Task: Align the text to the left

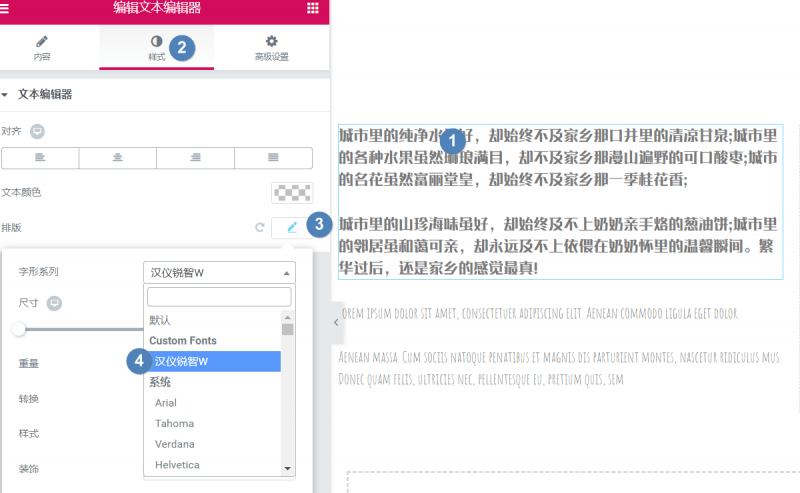Action: [40, 158]
